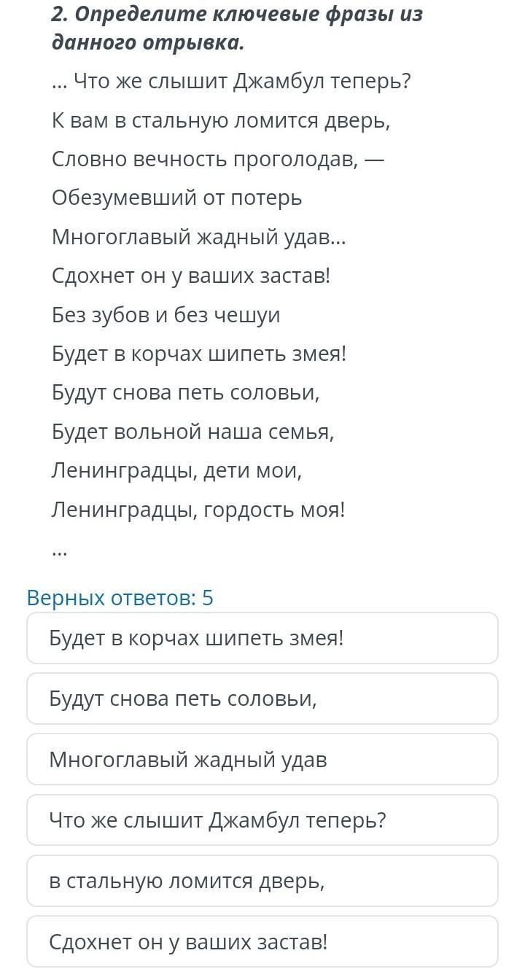Image resolution: width=525 pixels, height=980 pixels.
Task: Click the "Верных ответов: 5" label
Action: click(120, 598)
